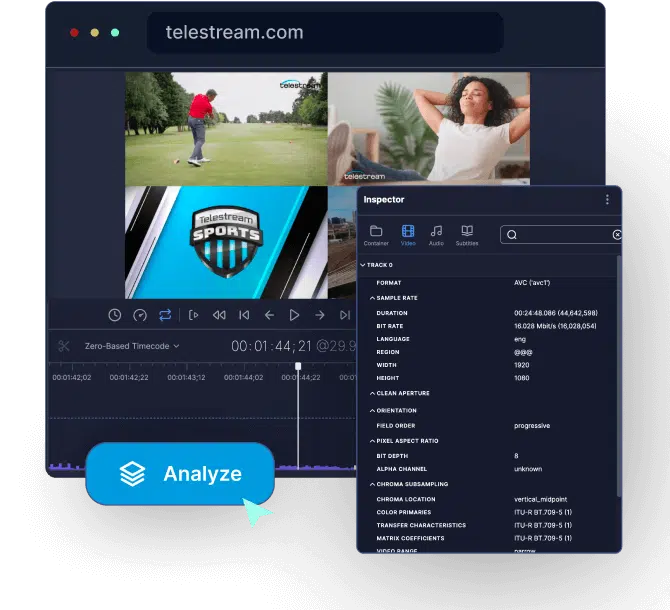Image resolution: width=670 pixels, height=610 pixels.
Task: Open the Zero-Based Timecode dropdown
Action: pos(132,346)
